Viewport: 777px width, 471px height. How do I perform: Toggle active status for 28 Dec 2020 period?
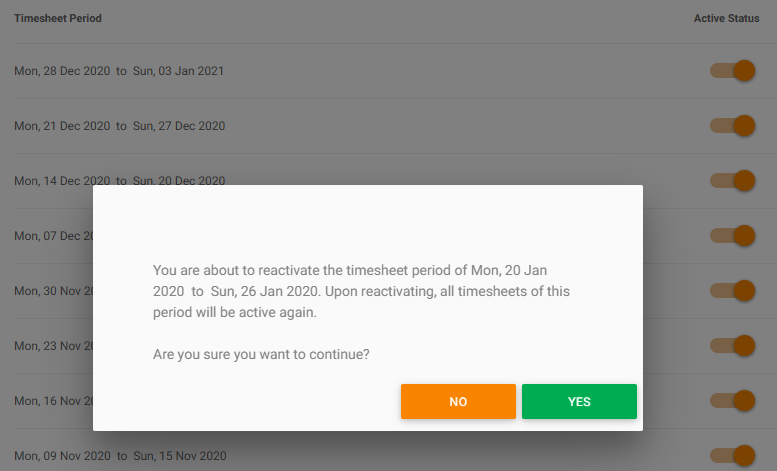click(x=732, y=71)
